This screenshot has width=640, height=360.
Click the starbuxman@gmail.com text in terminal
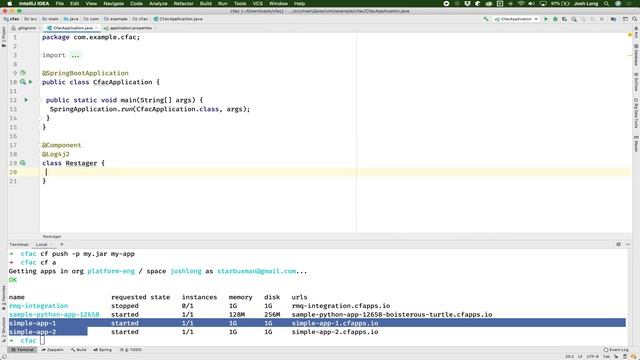click(256, 271)
